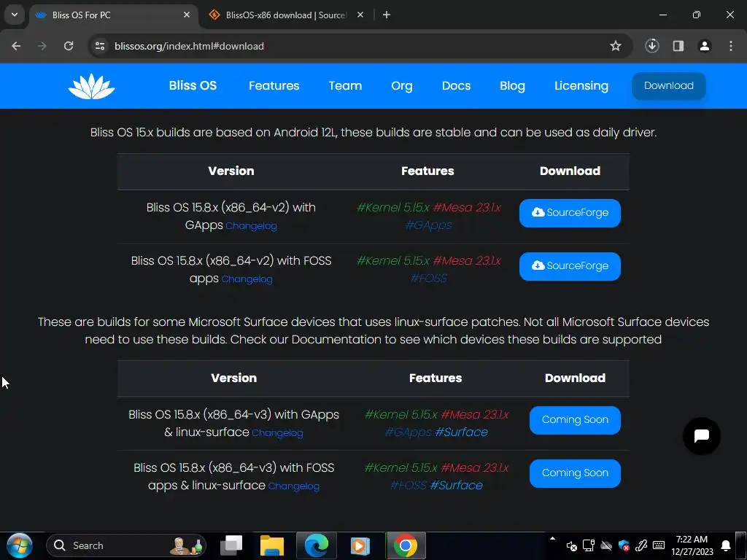The image size is (747, 560).
Task: Switch to BlissOS-x86 download SourceForge tab
Action: [x=286, y=15]
